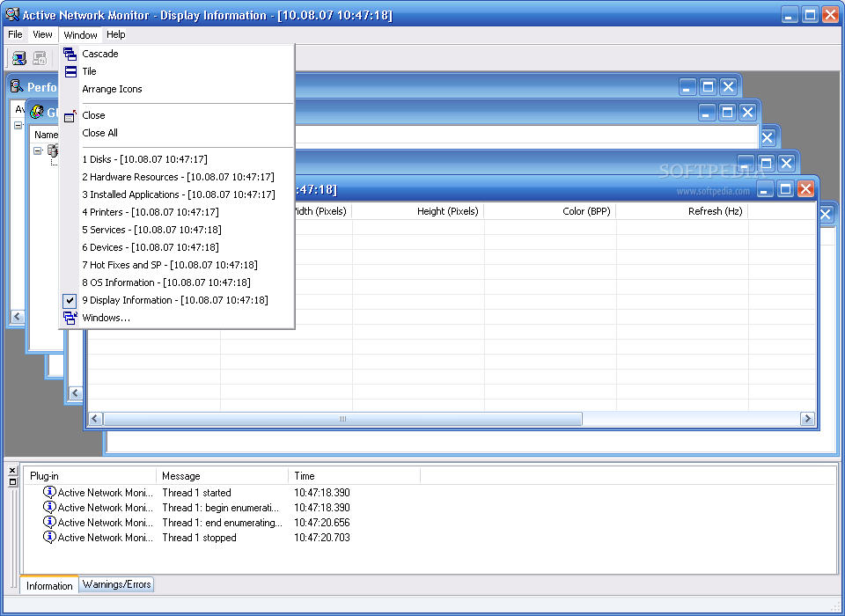Choose Close All from the menu
The width and height of the screenshot is (845, 616).
[176, 133]
